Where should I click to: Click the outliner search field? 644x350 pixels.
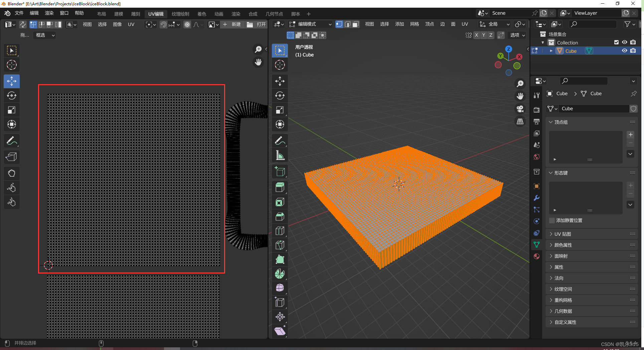point(592,24)
